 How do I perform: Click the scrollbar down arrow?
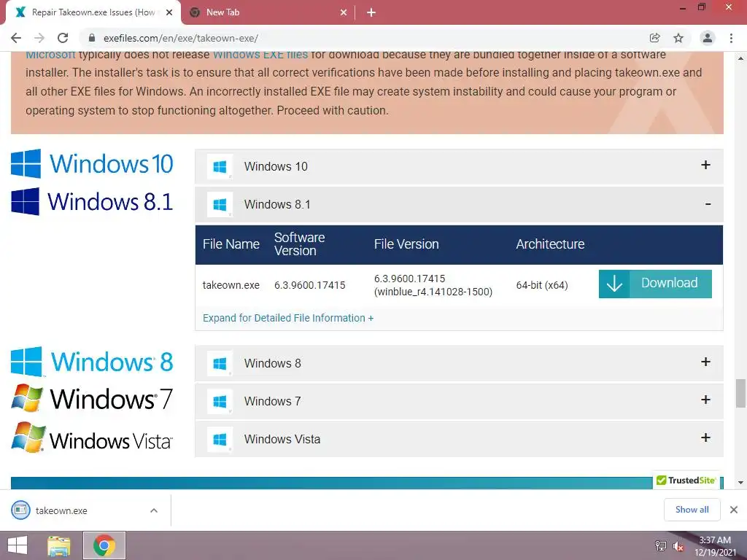[740, 483]
